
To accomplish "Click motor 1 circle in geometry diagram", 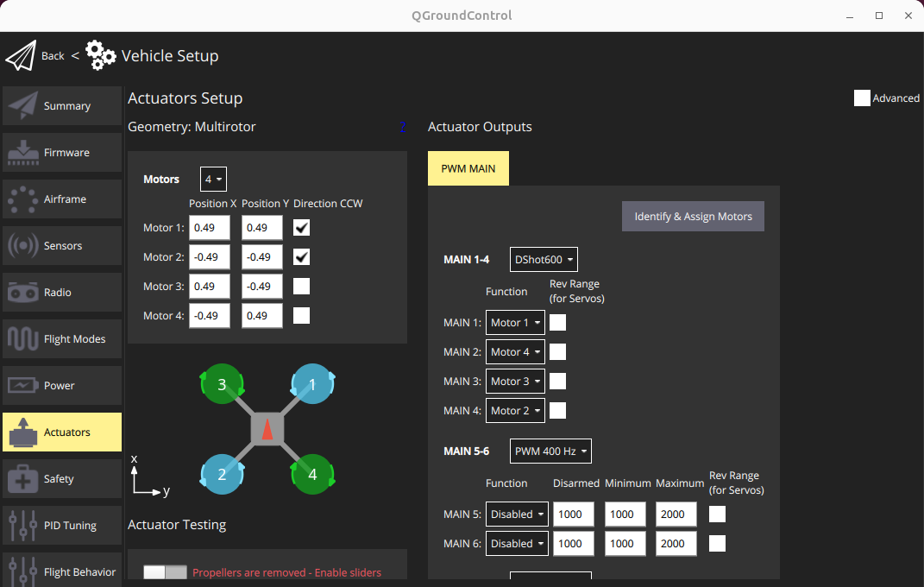I will 312,384.
